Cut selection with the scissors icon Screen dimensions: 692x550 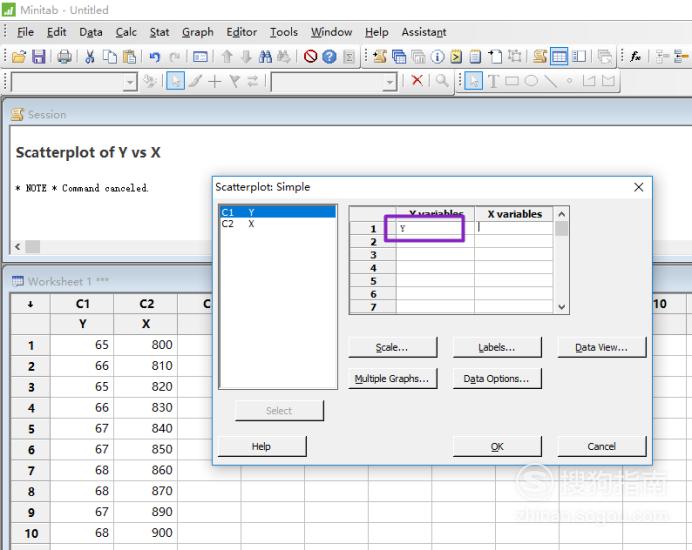(90, 57)
